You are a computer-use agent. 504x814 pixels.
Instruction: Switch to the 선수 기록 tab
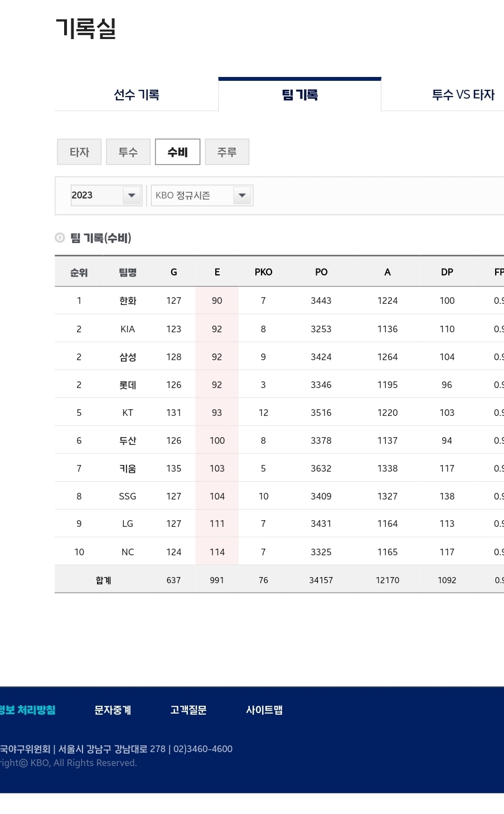pos(137,95)
